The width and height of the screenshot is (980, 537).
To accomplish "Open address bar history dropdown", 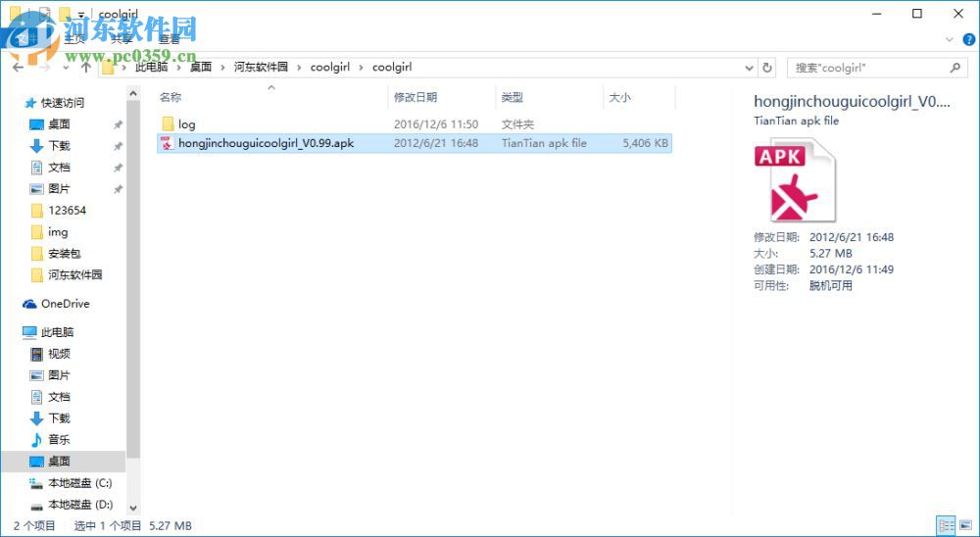I will click(x=750, y=68).
